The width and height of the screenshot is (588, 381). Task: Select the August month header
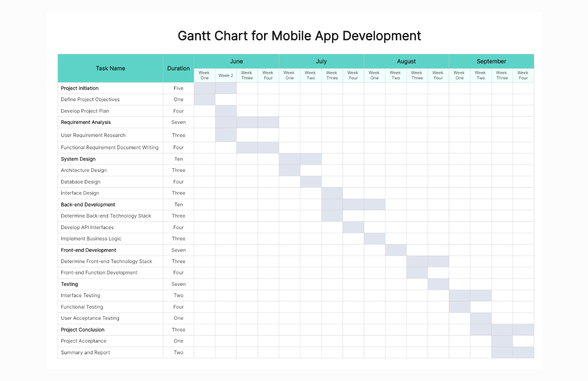[x=406, y=61]
